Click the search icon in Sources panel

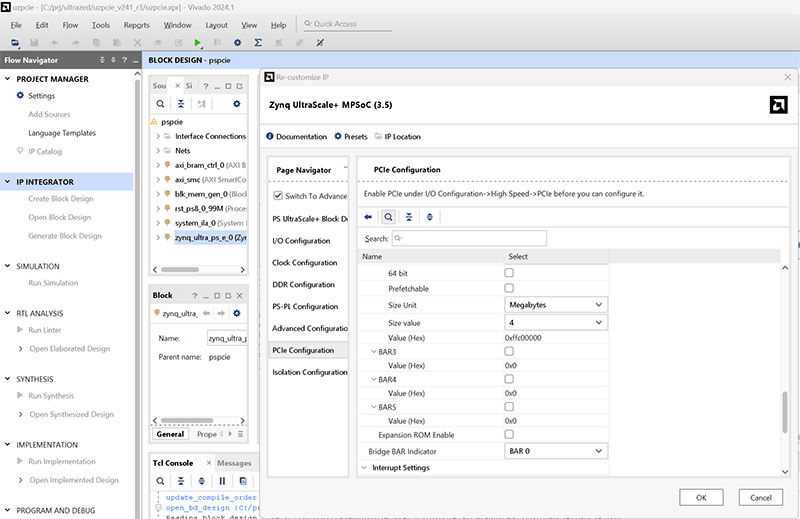coord(161,103)
